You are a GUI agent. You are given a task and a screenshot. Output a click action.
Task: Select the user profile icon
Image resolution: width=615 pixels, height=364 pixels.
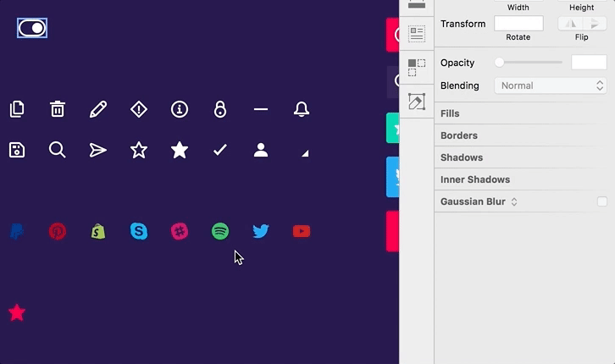261,150
